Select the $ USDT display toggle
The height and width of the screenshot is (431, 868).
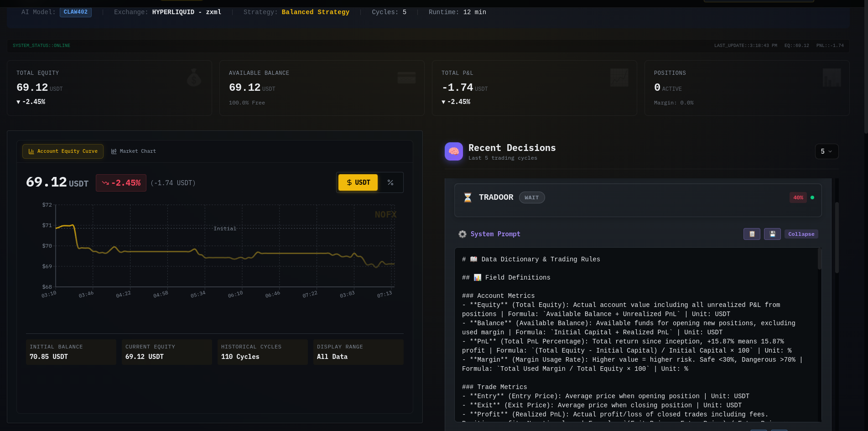click(358, 182)
